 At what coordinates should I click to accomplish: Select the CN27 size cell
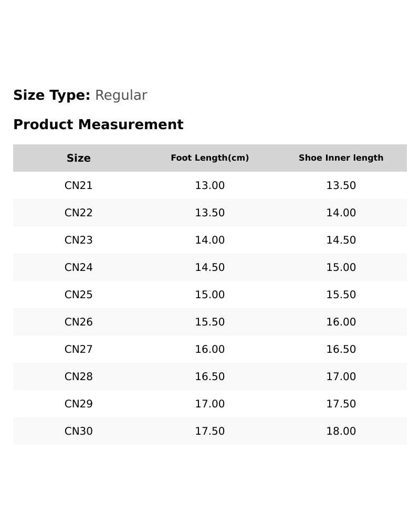78,349
